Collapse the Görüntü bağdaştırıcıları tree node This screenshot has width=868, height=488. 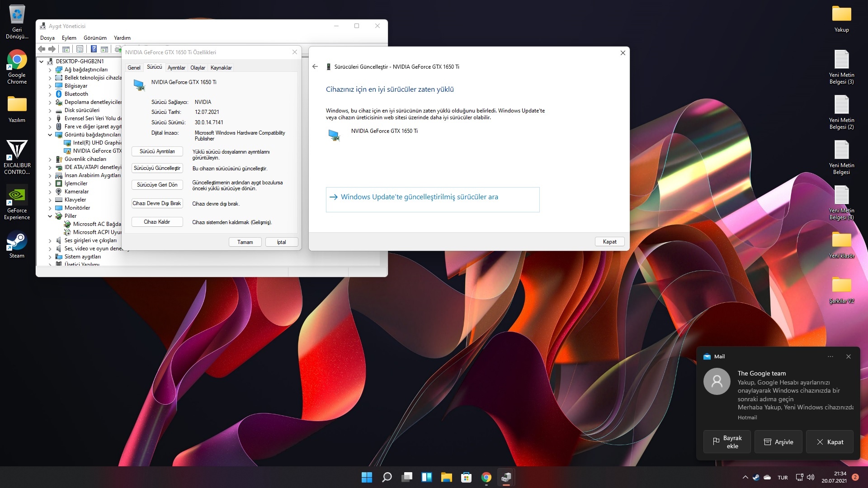(x=50, y=135)
